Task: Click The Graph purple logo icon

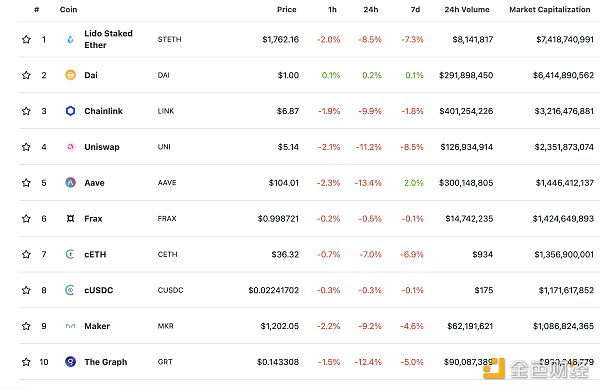Action: click(70, 362)
